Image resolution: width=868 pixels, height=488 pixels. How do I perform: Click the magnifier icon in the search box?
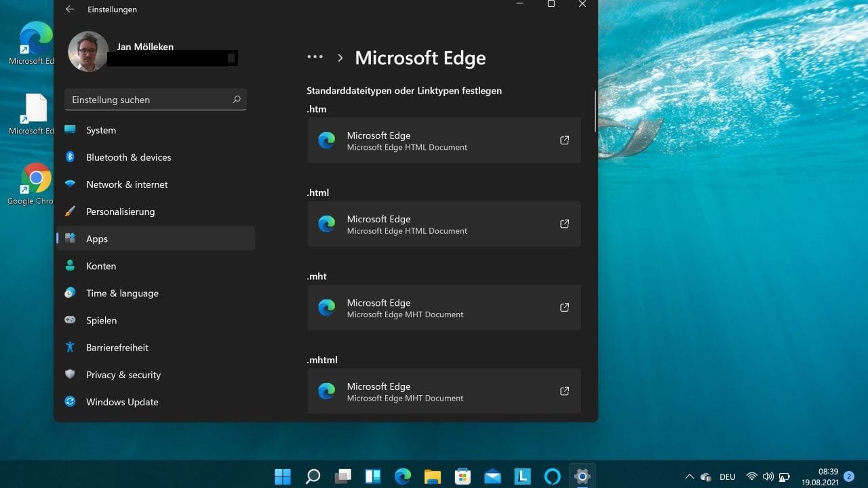[x=237, y=100]
